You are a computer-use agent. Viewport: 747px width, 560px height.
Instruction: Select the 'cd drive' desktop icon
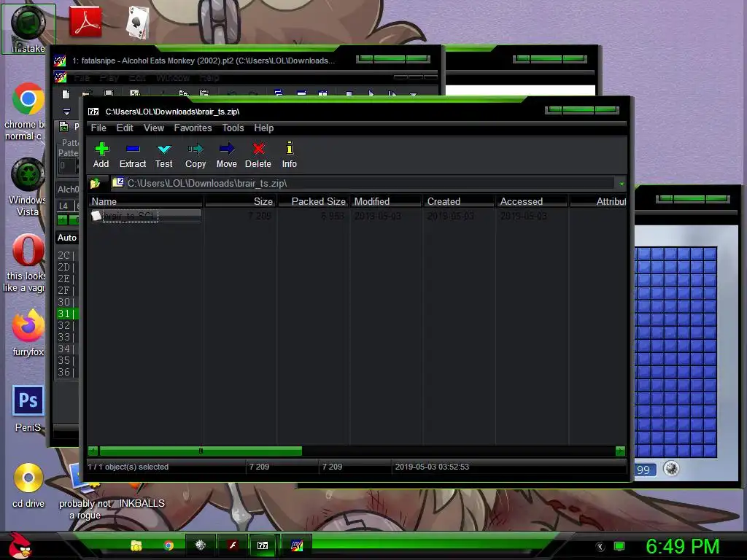(x=28, y=485)
